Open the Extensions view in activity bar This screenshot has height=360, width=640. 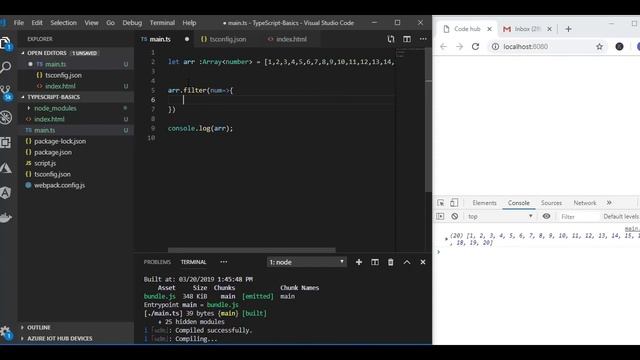click(6, 142)
